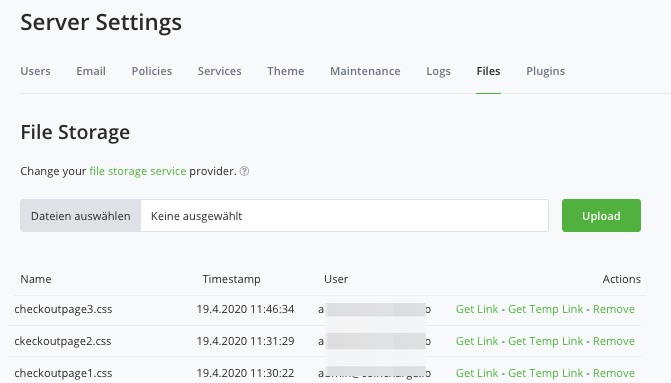Image resolution: width=671 pixels, height=383 pixels.
Task: Remove the ckeckoutpage2.css file
Action: 614,341
